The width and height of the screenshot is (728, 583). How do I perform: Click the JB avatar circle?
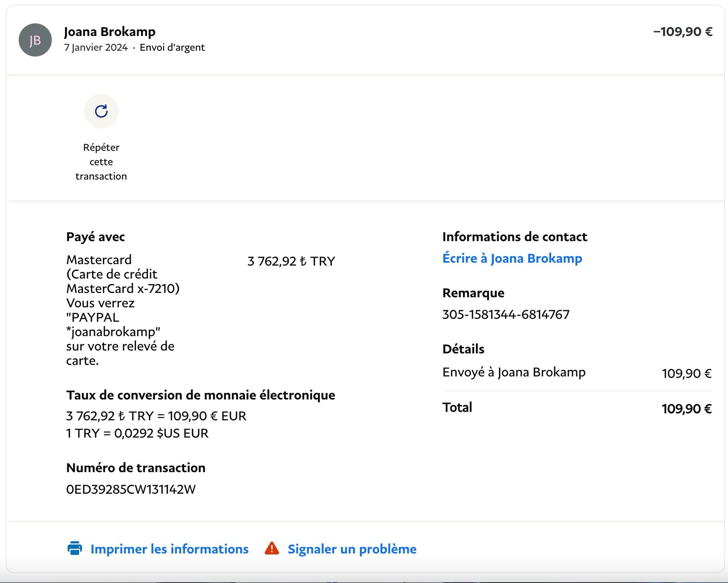pyautogui.click(x=35, y=40)
